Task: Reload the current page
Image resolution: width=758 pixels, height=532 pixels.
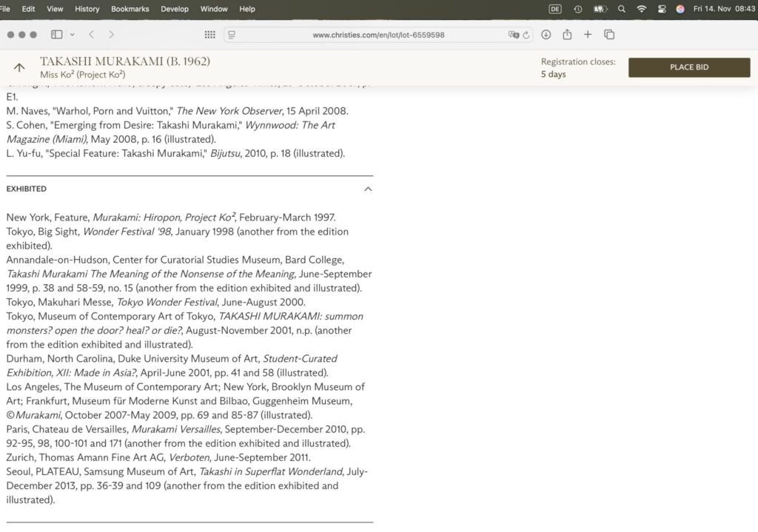Action: [x=526, y=35]
